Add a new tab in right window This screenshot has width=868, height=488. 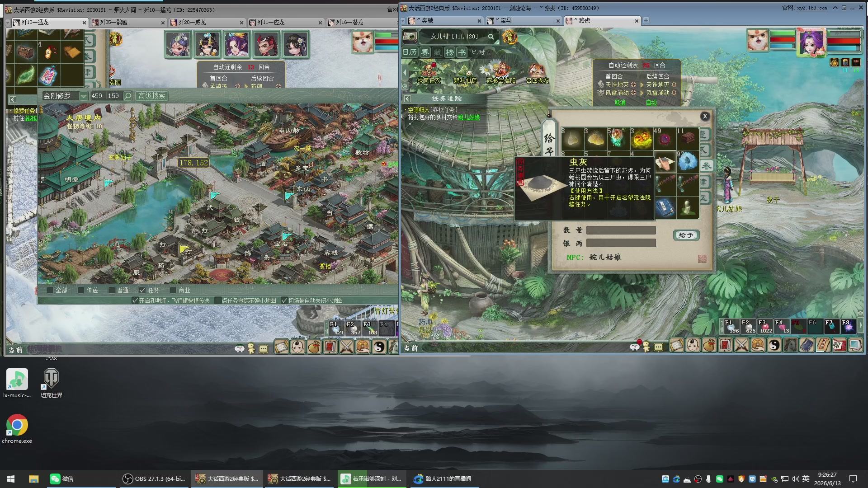(x=646, y=20)
